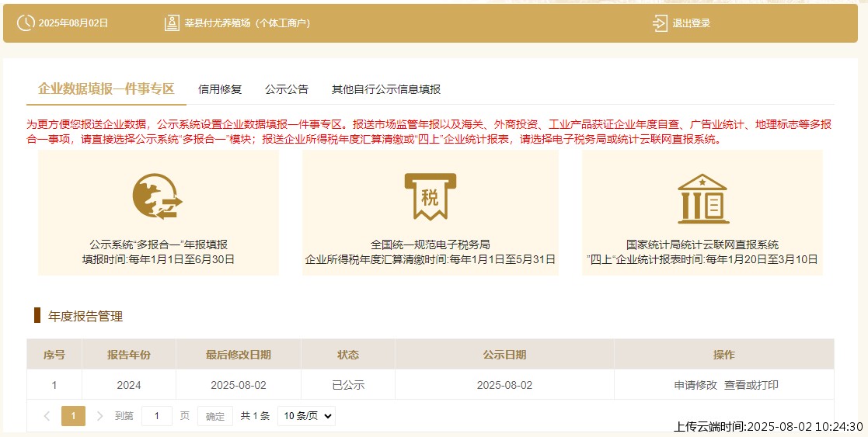Click the 公示日期 column header

504,355
